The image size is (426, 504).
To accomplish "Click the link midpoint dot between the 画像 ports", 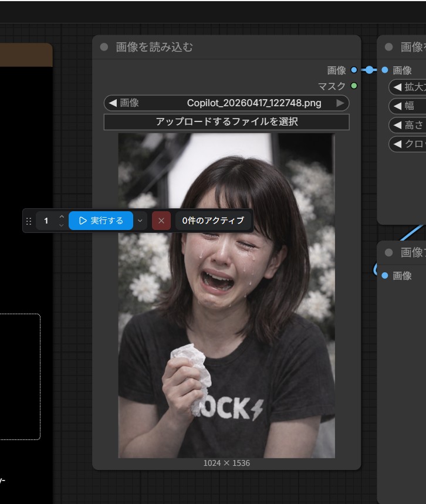I will 368,70.
